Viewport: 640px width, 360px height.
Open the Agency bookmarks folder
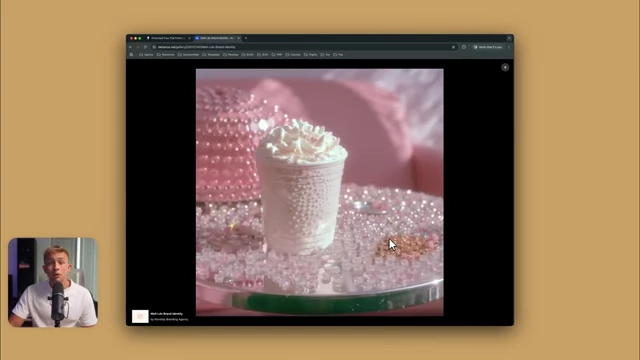click(x=146, y=54)
